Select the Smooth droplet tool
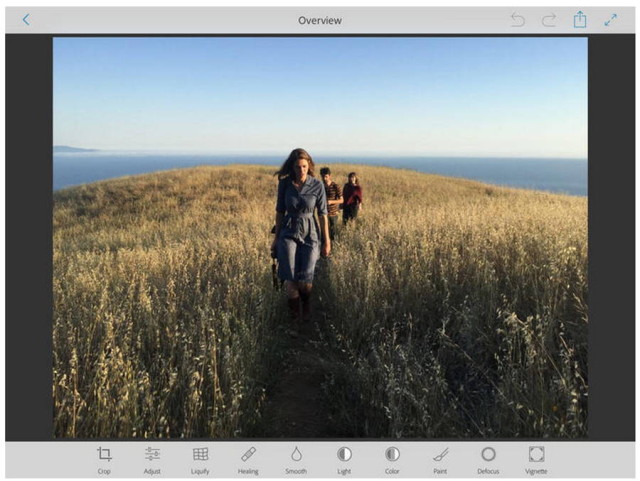Image resolution: width=640 pixels, height=481 pixels. point(296,454)
